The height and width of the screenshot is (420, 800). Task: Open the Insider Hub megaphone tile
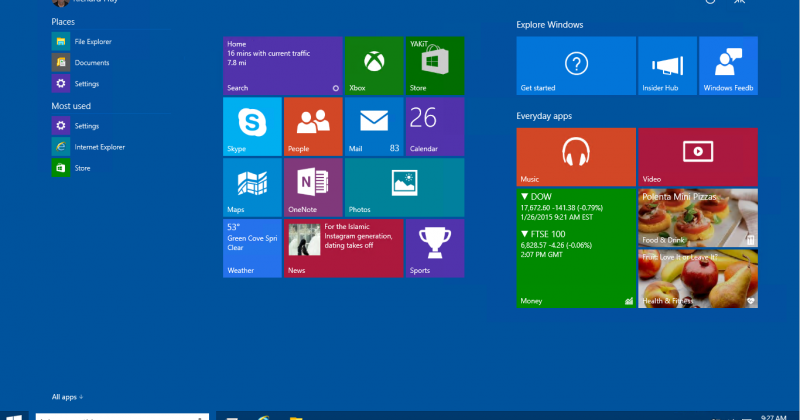point(667,65)
